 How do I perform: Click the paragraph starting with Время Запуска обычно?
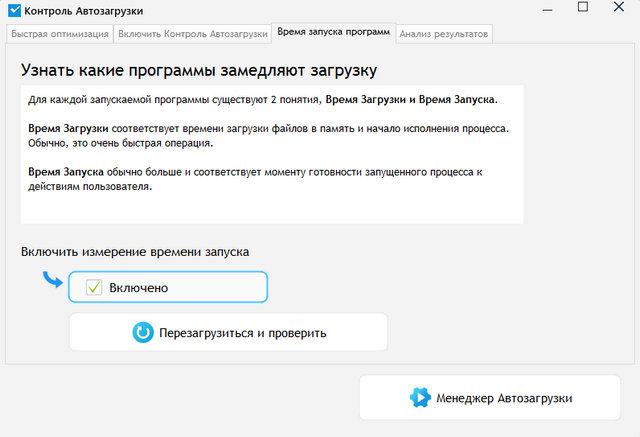(x=255, y=179)
